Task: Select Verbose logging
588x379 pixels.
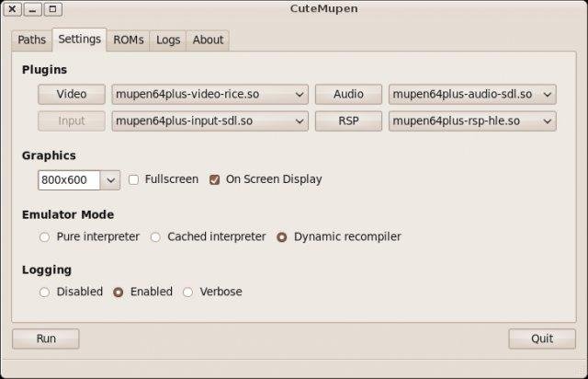Action: pyautogui.click(x=188, y=292)
